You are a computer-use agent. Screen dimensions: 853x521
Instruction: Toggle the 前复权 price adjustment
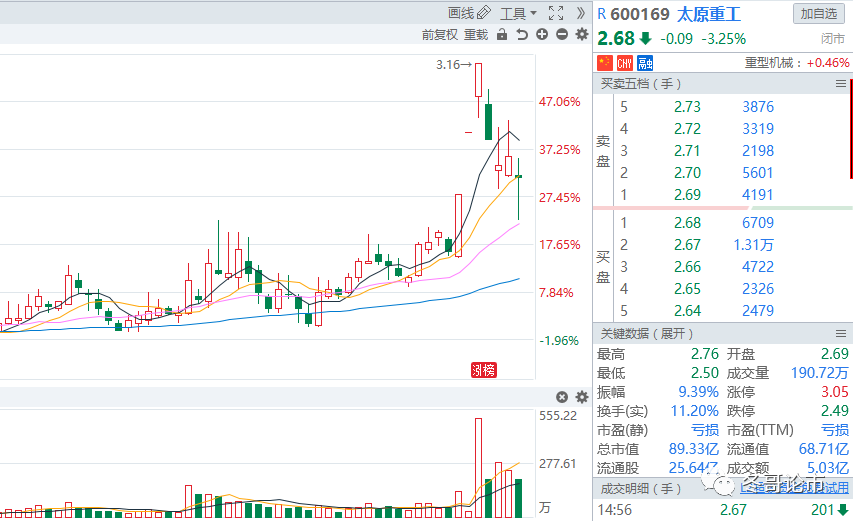click(440, 35)
